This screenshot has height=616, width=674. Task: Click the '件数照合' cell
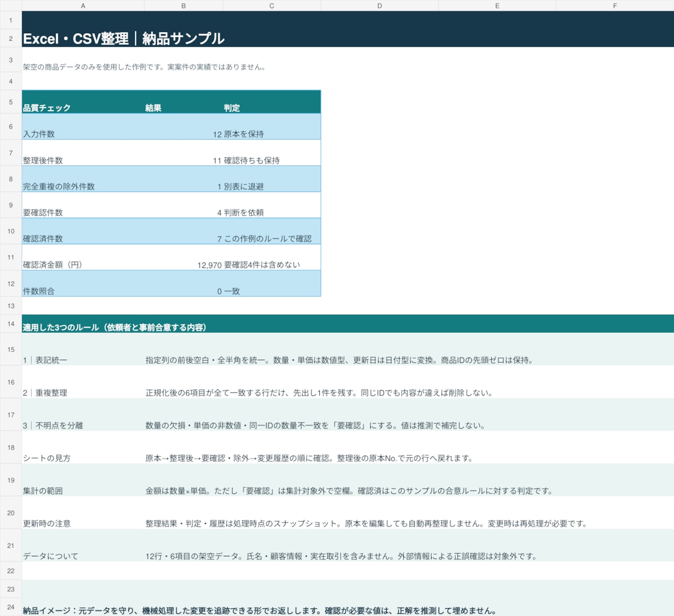(83, 283)
